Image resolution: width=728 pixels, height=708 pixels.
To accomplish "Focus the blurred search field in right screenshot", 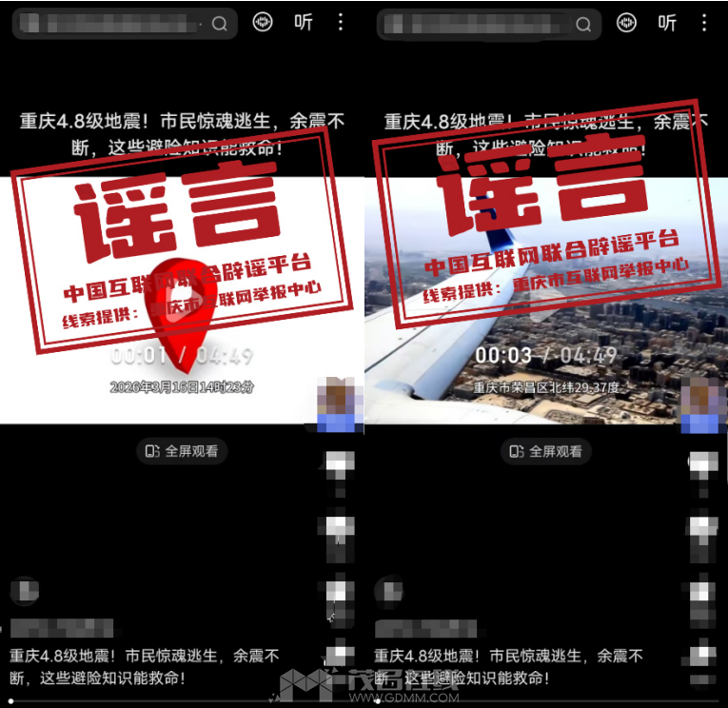I will click(476, 24).
